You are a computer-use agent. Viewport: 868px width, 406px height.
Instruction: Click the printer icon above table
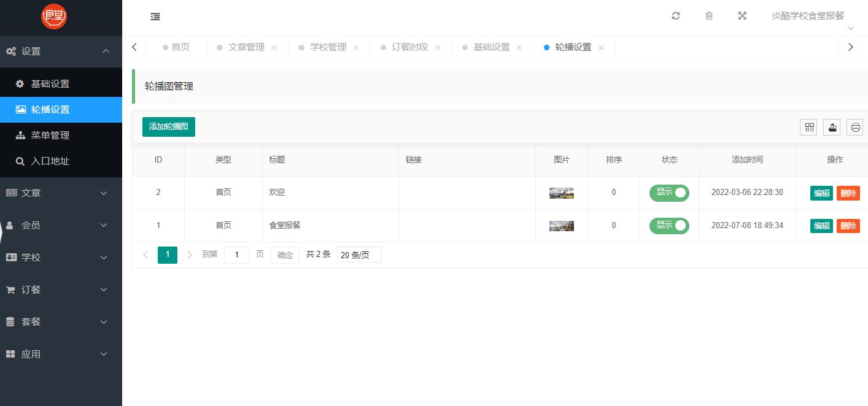(855, 127)
